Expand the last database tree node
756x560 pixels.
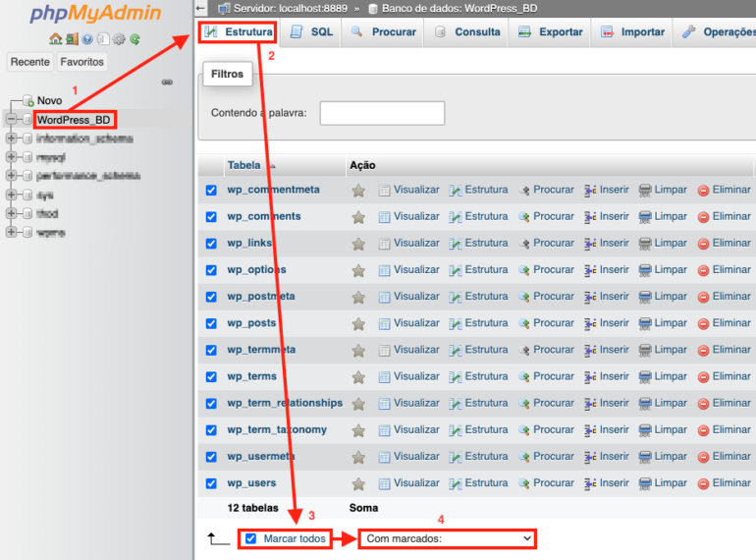coord(11,232)
